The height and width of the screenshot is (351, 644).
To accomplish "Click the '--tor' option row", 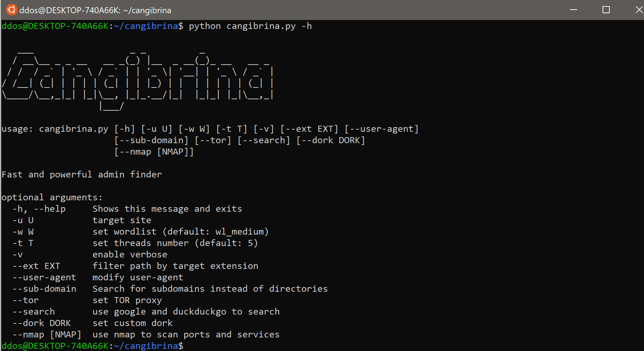I will pyautogui.click(x=26, y=300).
